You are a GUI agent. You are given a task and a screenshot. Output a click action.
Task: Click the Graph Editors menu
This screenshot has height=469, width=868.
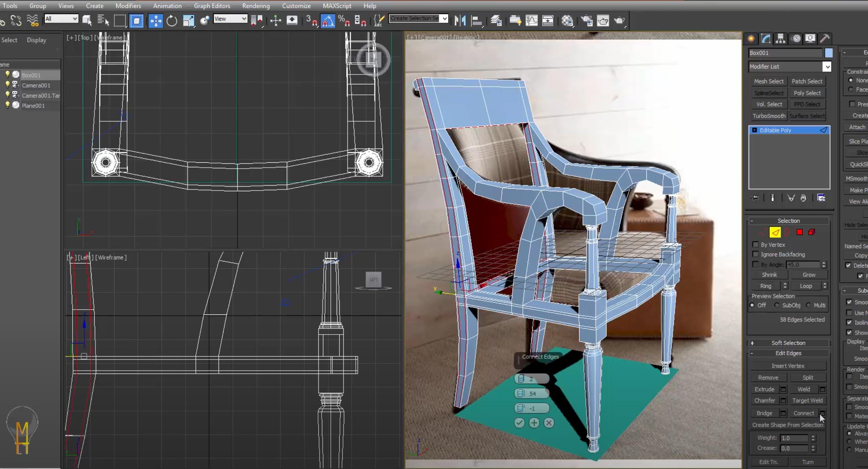click(212, 5)
